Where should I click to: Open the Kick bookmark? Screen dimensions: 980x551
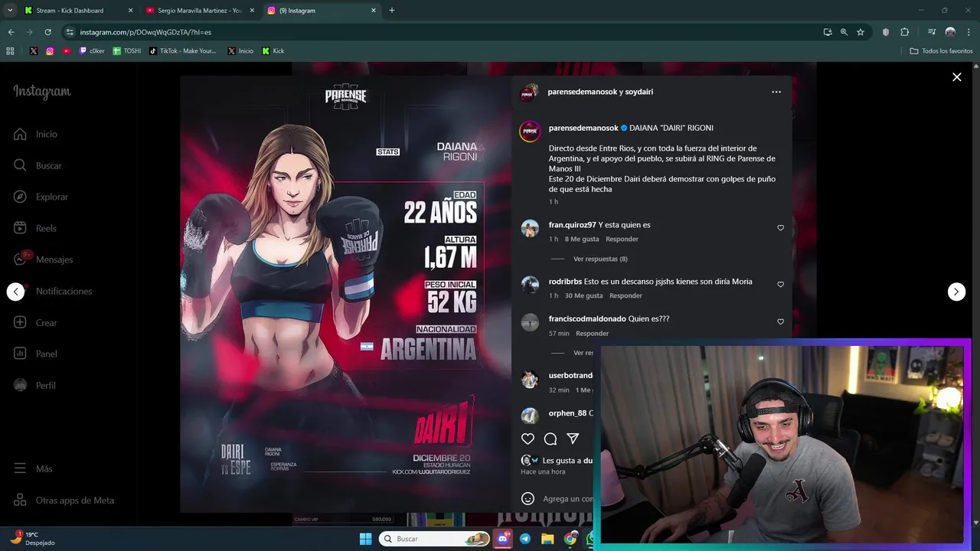[x=273, y=51]
